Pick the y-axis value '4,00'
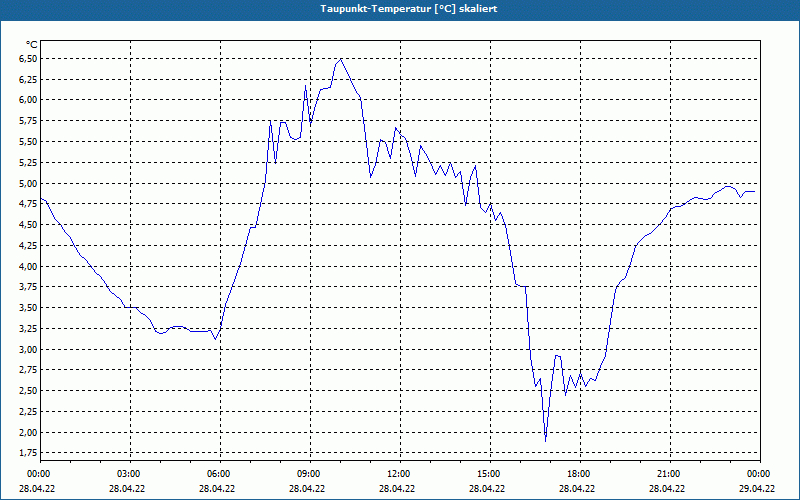This screenshot has width=800, height=500. coord(28,266)
